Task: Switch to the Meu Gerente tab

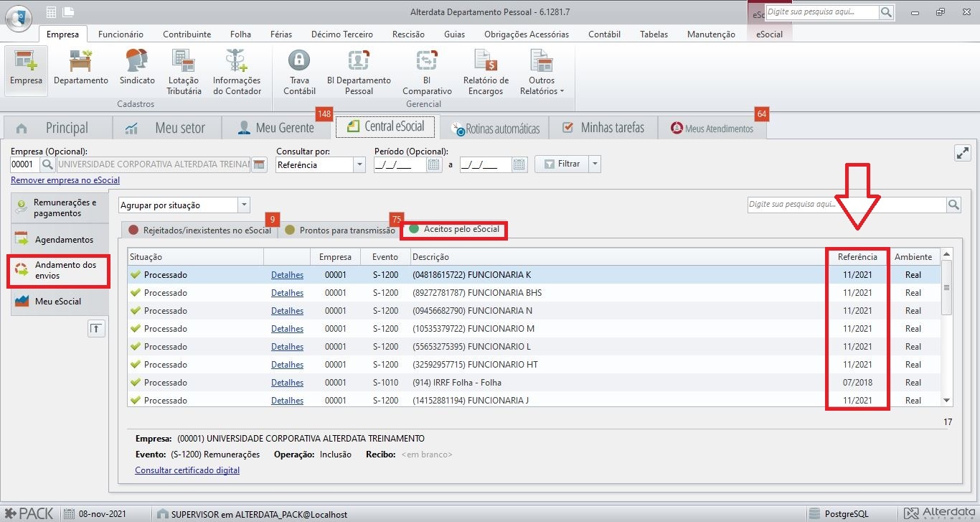Action: point(276,128)
